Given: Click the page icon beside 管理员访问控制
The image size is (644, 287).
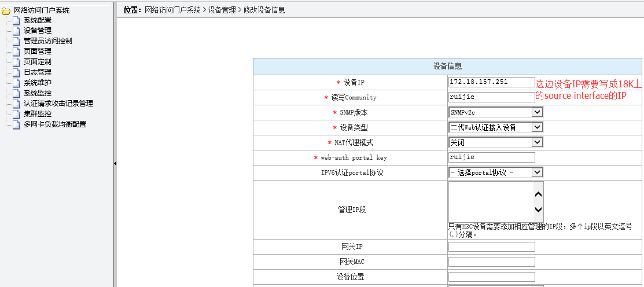Looking at the screenshot, I should [16, 41].
